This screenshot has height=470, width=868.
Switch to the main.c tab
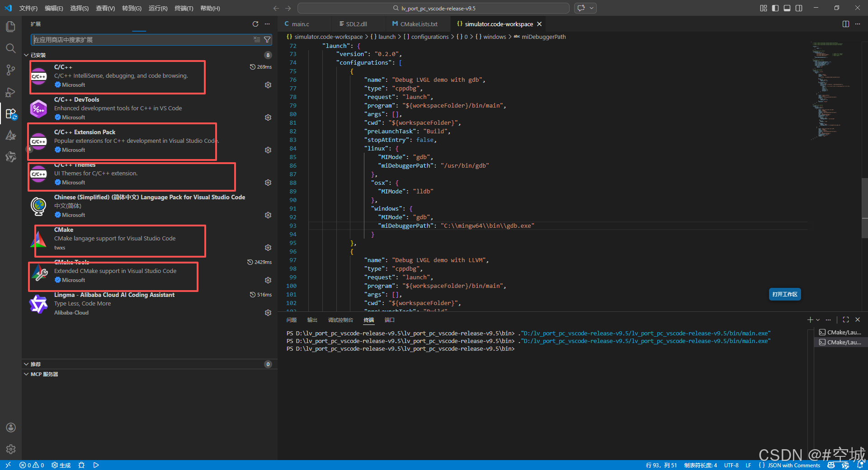tap(300, 24)
